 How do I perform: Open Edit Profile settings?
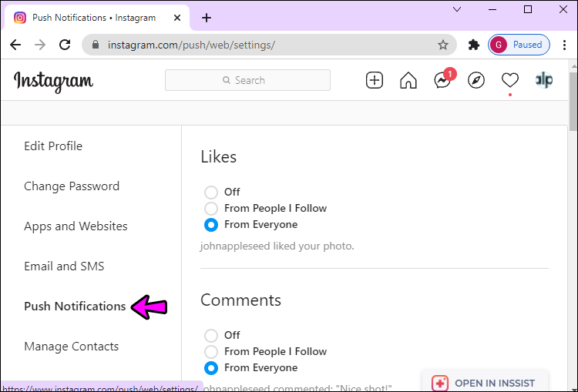(x=53, y=146)
